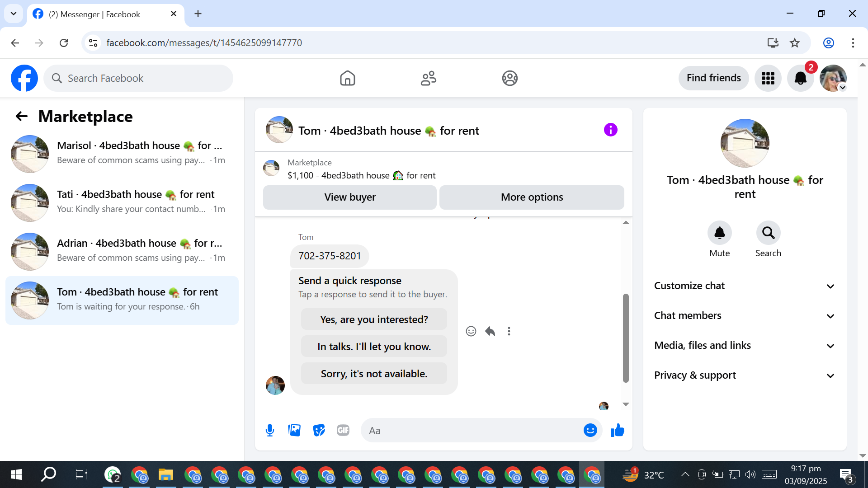Viewport: 868px width, 488px height.
Task: Expand Privacy & support section
Action: tap(745, 375)
